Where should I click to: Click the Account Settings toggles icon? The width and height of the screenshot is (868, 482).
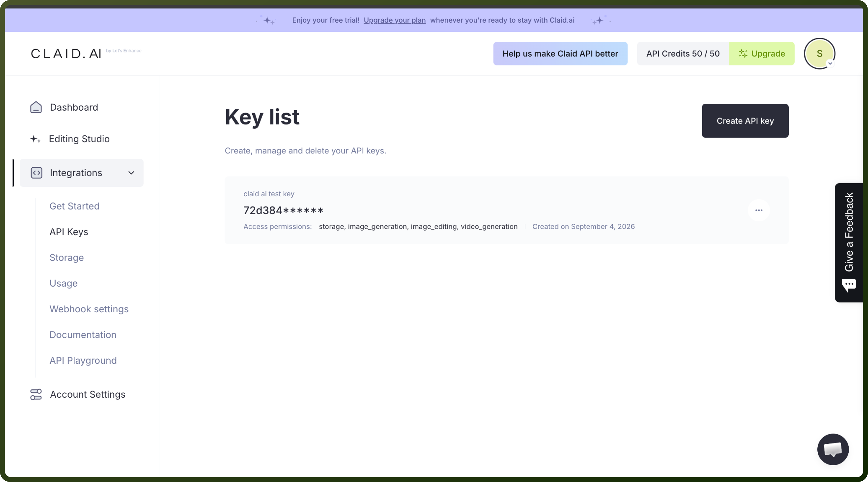tap(36, 394)
